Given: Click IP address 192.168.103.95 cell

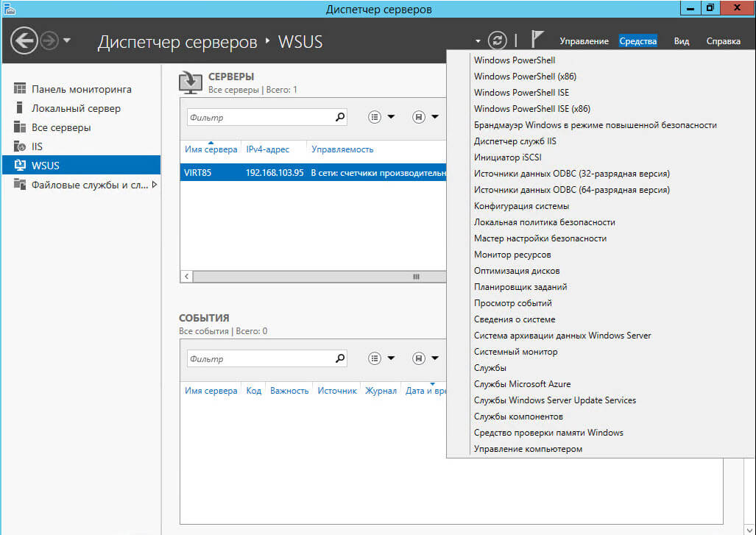Looking at the screenshot, I should [x=275, y=172].
